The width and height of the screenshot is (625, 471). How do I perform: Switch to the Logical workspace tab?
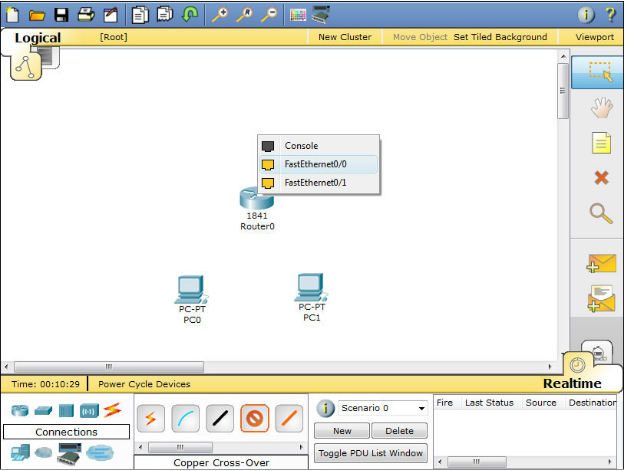(x=38, y=38)
